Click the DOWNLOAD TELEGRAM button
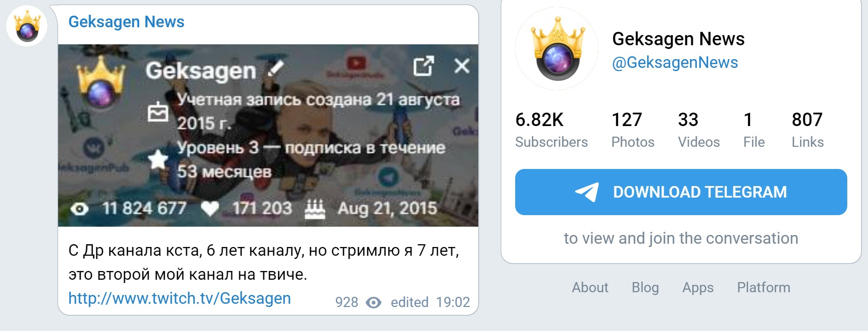The width and height of the screenshot is (868, 331). point(681,192)
